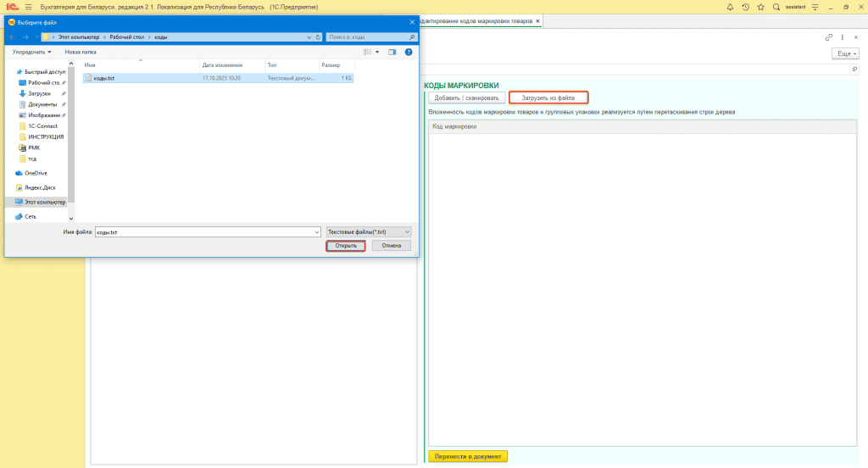868x468 pixels.
Task: Open the file name history dropdown
Action: (316, 231)
